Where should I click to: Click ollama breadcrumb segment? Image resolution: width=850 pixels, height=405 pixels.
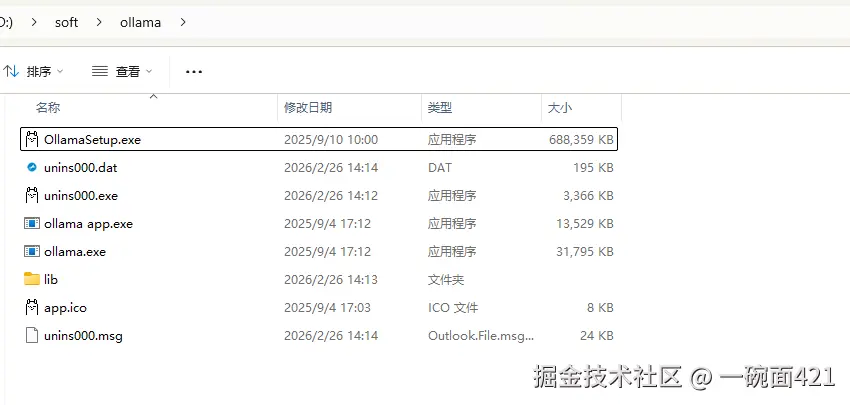pyautogui.click(x=140, y=22)
